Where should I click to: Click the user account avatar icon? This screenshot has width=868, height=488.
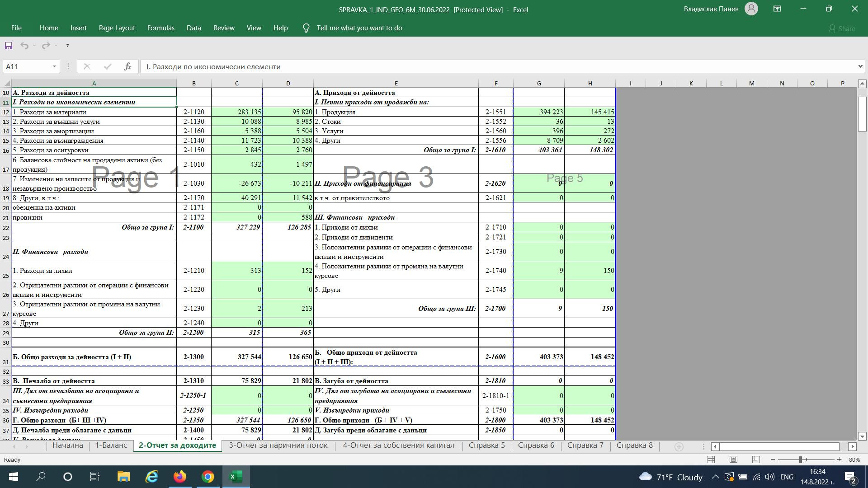751,9
